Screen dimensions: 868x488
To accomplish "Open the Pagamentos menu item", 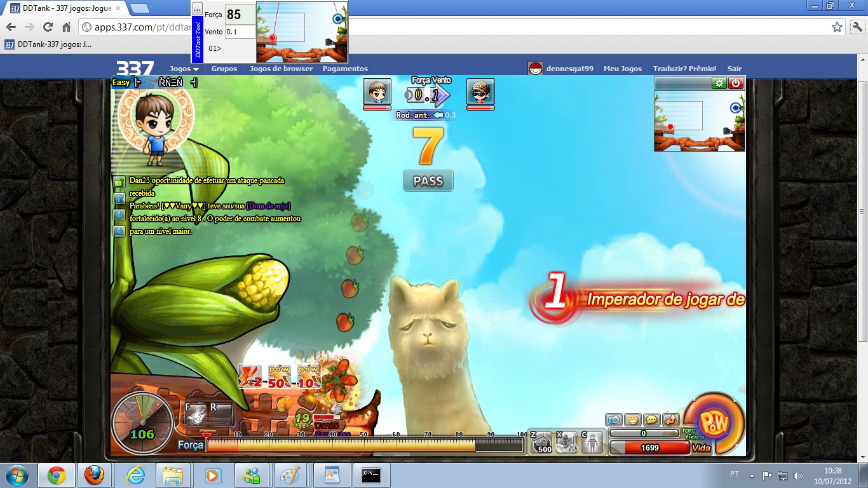I will pyautogui.click(x=345, y=69).
